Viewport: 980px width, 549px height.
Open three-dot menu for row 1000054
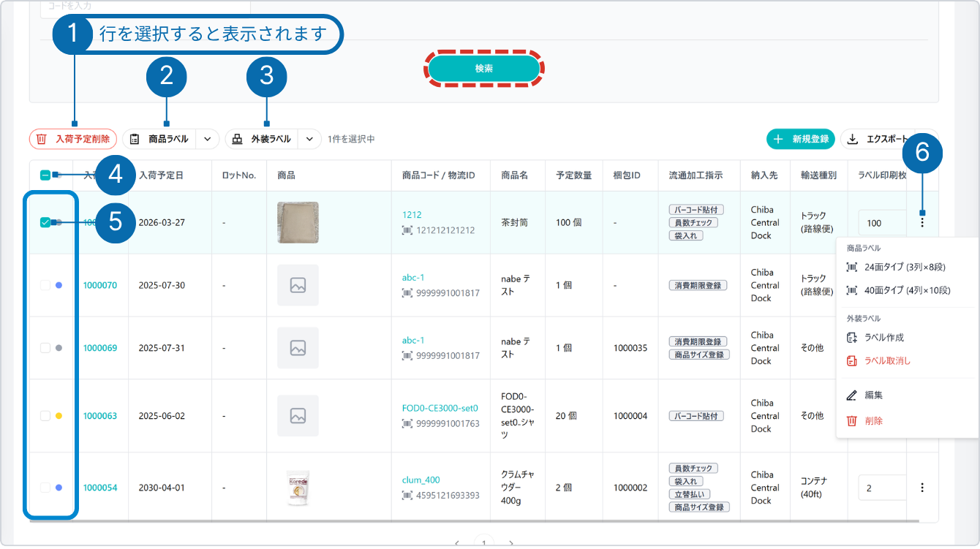(x=921, y=488)
